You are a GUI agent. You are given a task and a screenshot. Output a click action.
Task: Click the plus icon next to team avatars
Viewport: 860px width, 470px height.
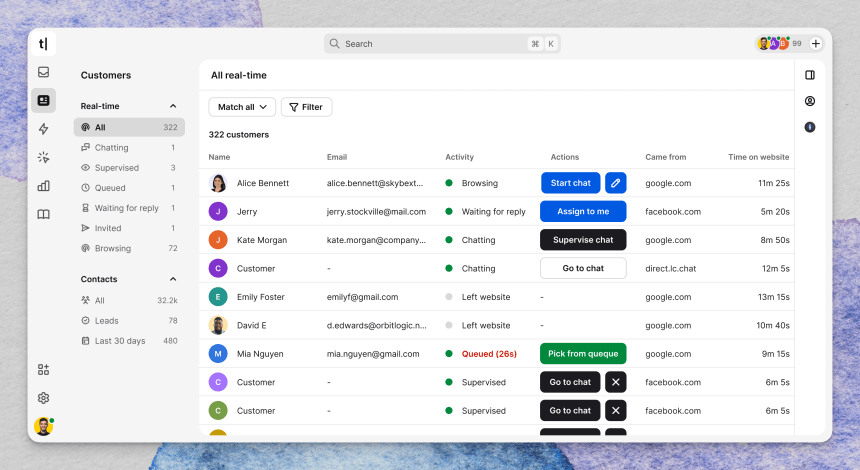pyautogui.click(x=816, y=43)
